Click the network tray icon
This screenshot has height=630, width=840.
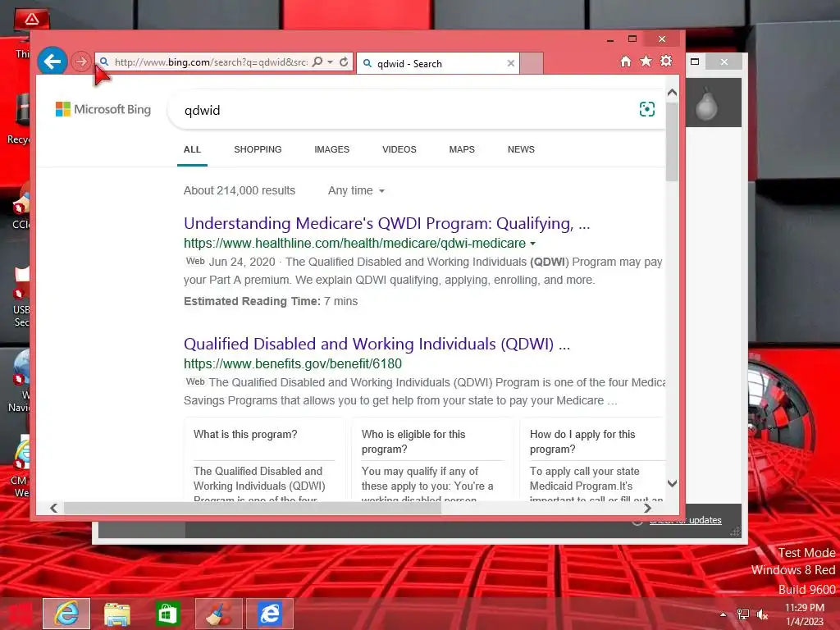point(743,614)
